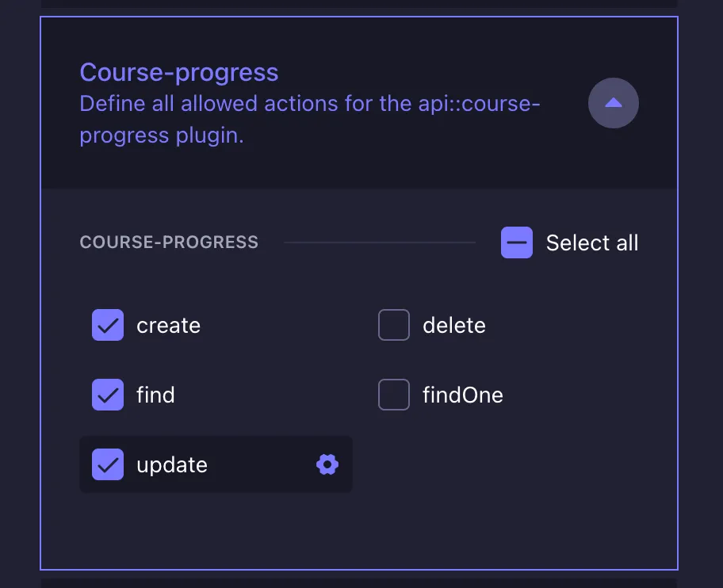Click the checkmark icon inside the create checkbox
723x588 pixels.
point(108,325)
